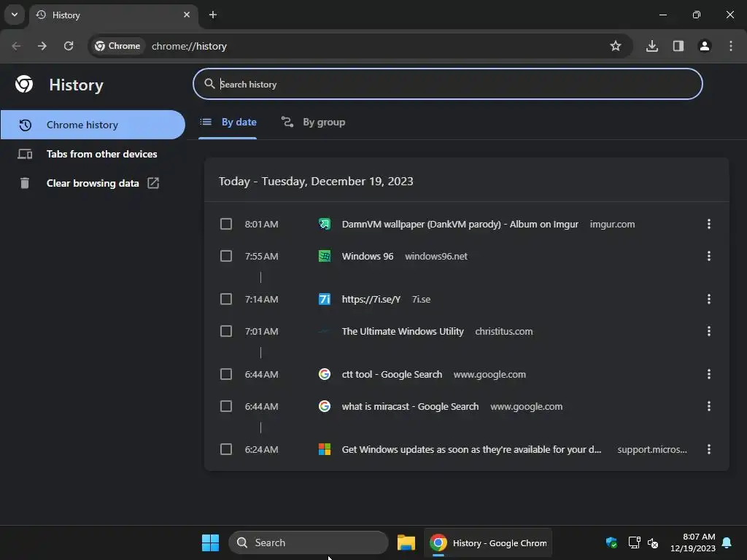Open more actions for Windows 96 entry
This screenshot has height=560, width=747.
click(x=709, y=256)
